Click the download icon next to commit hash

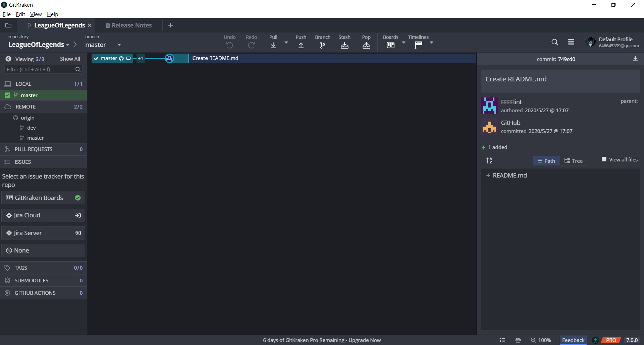(x=635, y=59)
